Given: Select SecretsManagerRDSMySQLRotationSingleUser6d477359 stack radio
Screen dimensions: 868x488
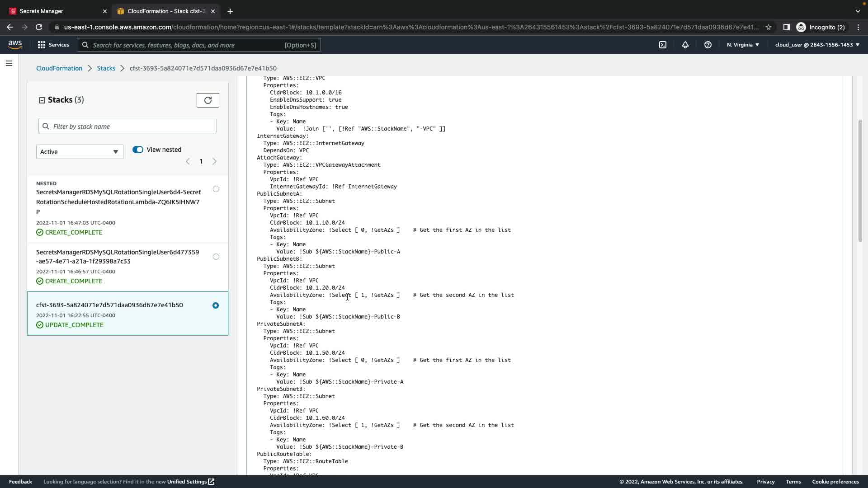Looking at the screenshot, I should tap(216, 257).
